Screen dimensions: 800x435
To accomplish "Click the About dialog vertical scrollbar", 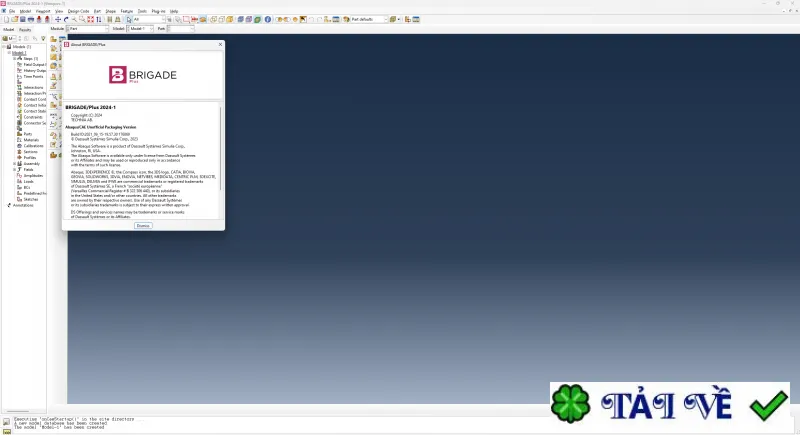I will coord(220,148).
